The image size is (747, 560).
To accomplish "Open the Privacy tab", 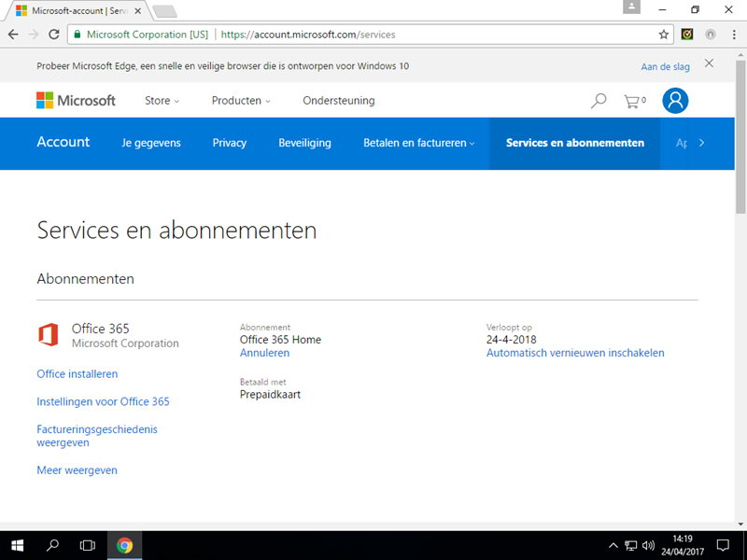I will pyautogui.click(x=229, y=143).
